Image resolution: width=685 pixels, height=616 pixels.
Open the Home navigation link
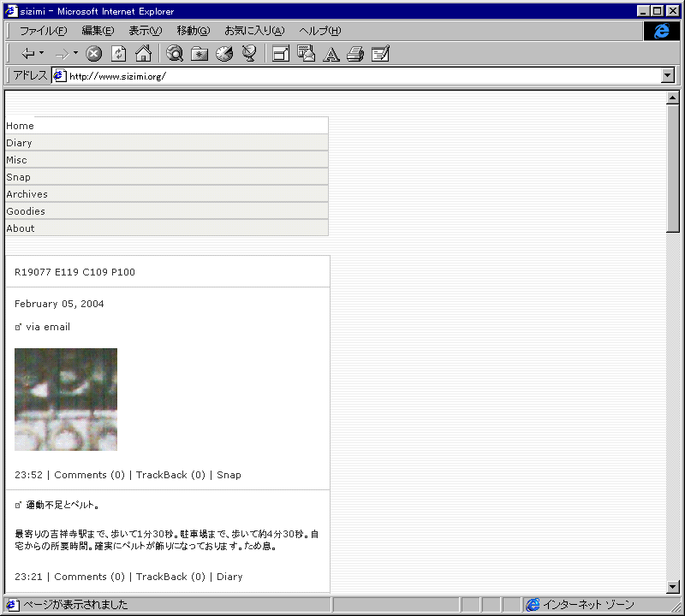pyautogui.click(x=20, y=126)
